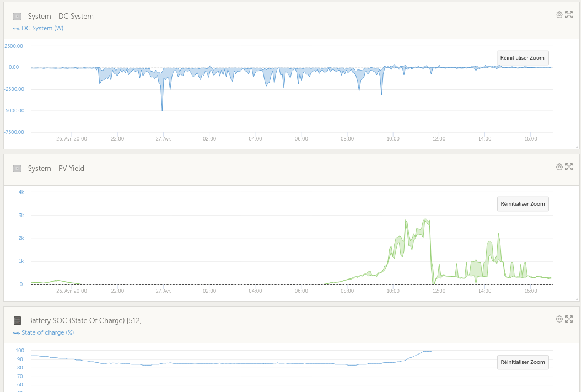
Task: Open settings gear for DC System widget
Action: [x=559, y=15]
